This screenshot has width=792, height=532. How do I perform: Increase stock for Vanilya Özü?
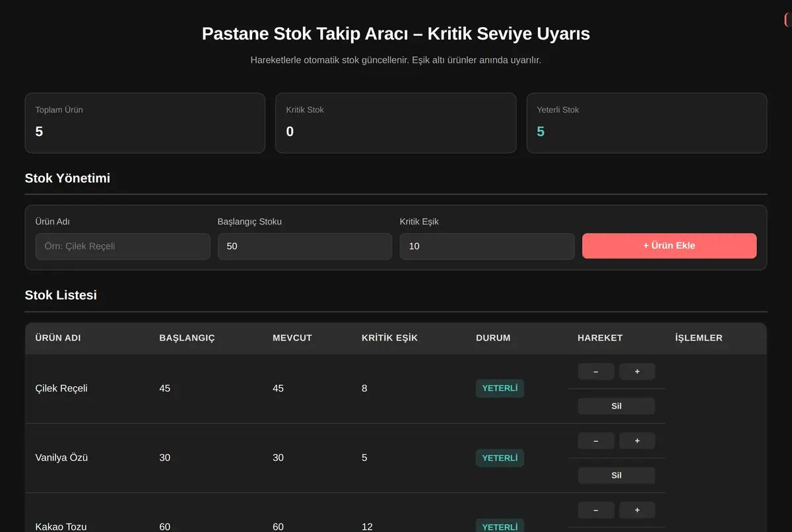(637, 441)
